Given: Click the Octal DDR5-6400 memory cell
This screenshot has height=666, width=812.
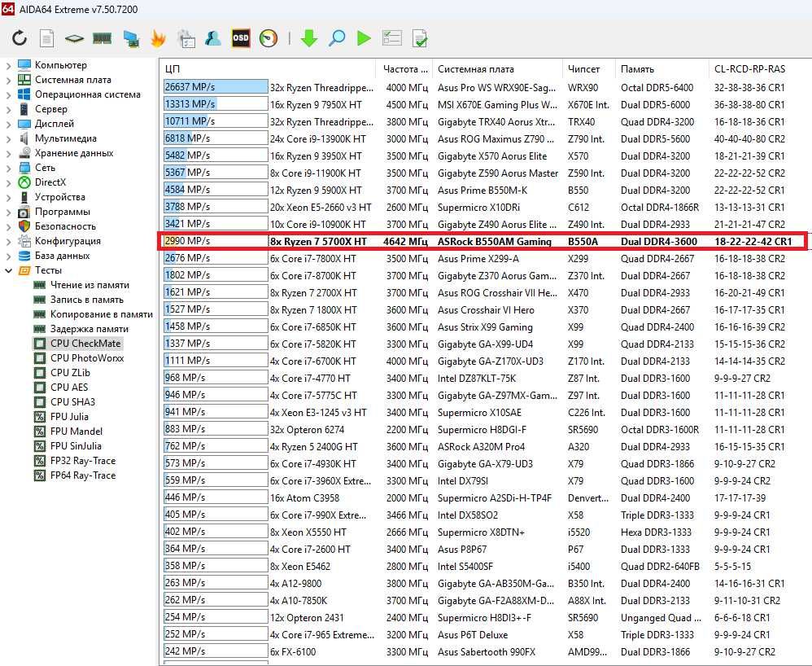Looking at the screenshot, I should point(657,88).
